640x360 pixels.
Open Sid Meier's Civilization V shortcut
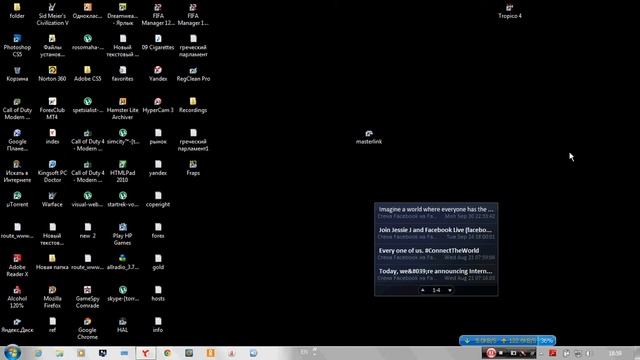pyautogui.click(x=52, y=14)
